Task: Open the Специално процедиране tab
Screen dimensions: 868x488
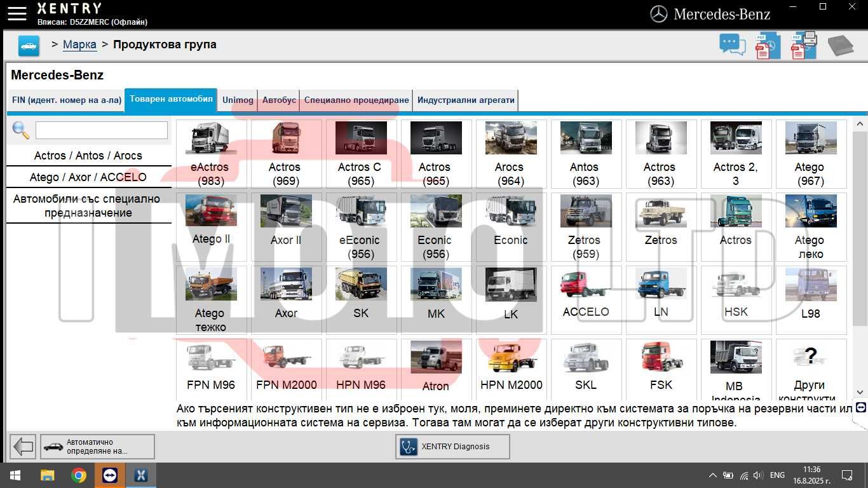Action: pos(356,100)
